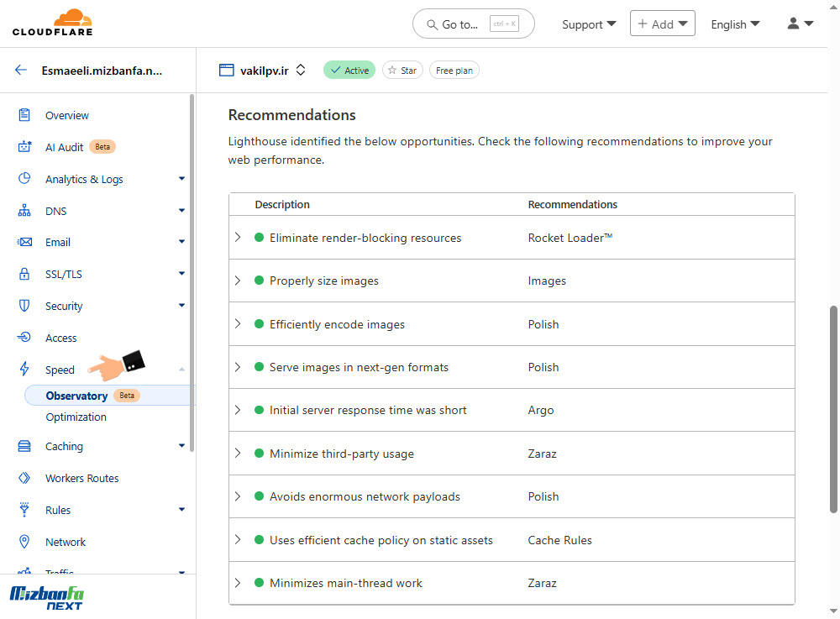The image size is (840, 619).
Task: Select the Observatory menu item
Action: [x=76, y=396]
